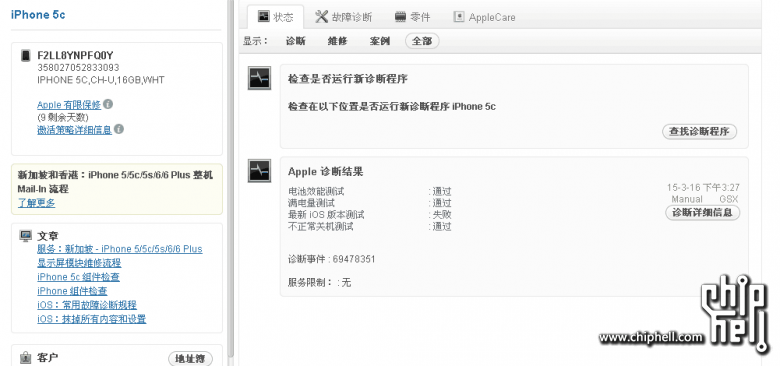
Task: Switch to the AppleCare tab
Action: (x=484, y=17)
